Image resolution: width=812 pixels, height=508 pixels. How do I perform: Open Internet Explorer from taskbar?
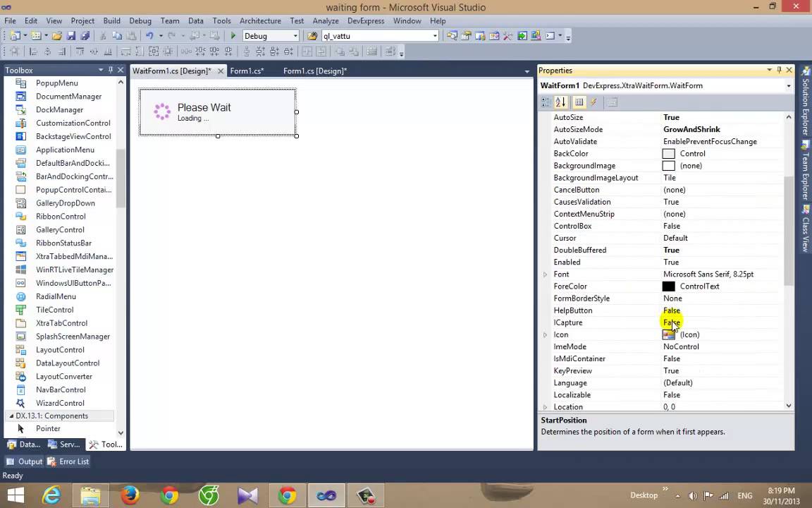pos(51,496)
